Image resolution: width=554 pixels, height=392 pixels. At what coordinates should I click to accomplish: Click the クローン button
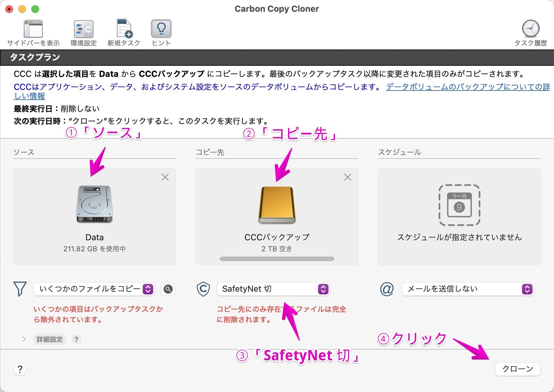518,369
